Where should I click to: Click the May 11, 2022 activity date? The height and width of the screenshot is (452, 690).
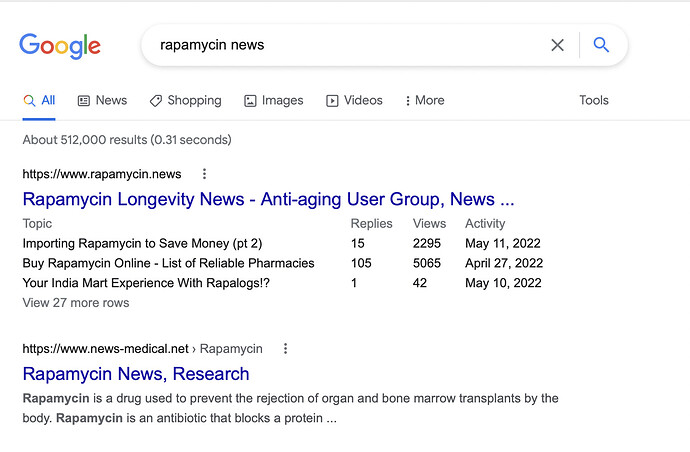(x=503, y=243)
